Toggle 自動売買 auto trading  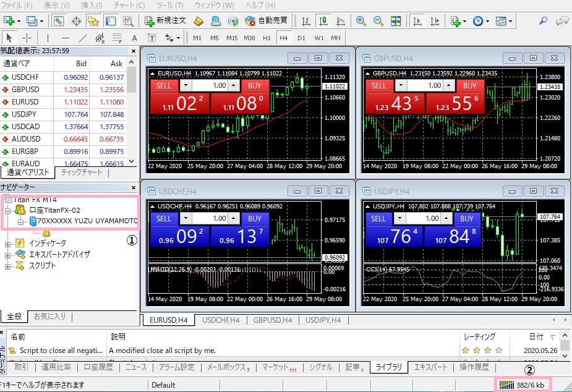267,21
